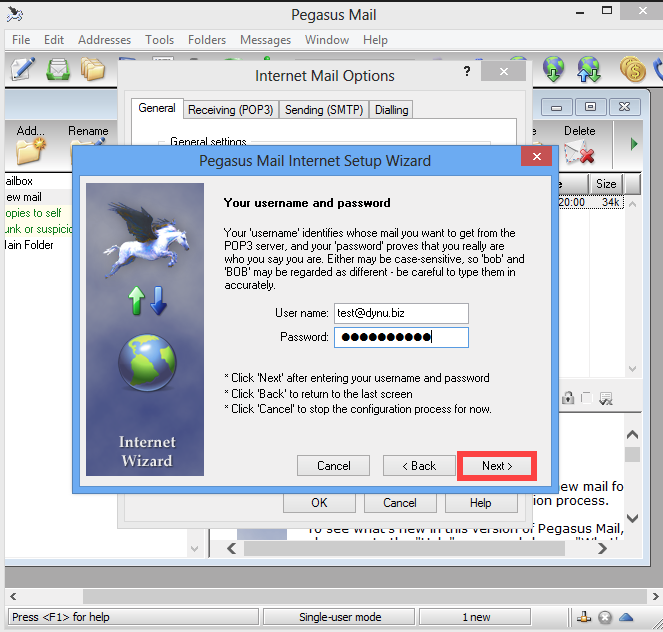Click the square icon below the message list

[587, 398]
